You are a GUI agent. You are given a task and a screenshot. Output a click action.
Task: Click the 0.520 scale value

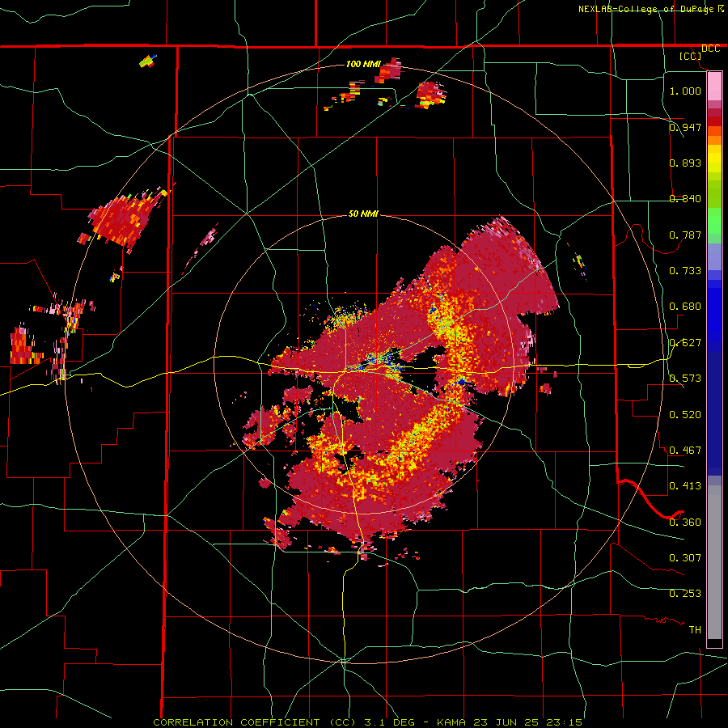tap(685, 415)
